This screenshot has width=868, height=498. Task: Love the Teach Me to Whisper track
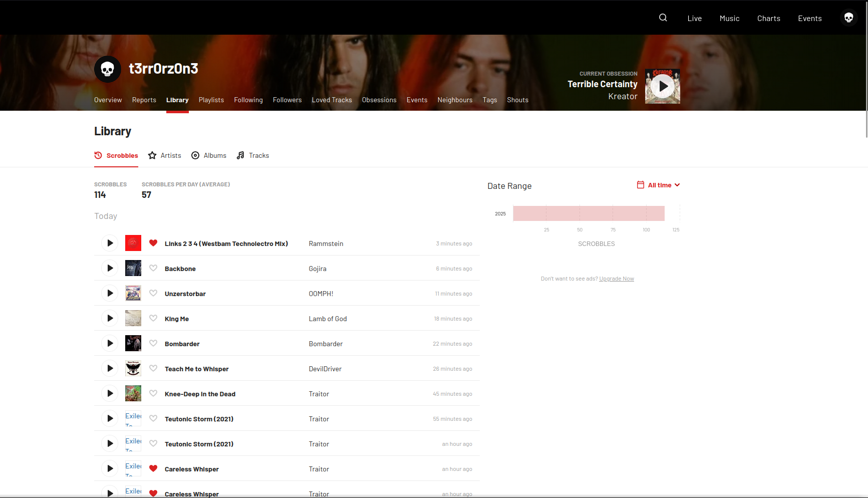[153, 369]
